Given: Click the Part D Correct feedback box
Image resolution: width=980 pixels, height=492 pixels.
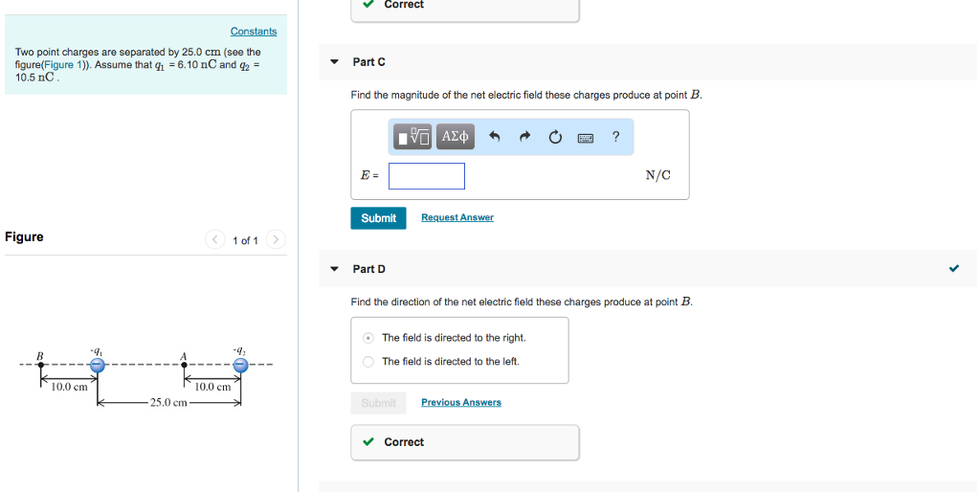Looking at the screenshot, I should coord(464,442).
